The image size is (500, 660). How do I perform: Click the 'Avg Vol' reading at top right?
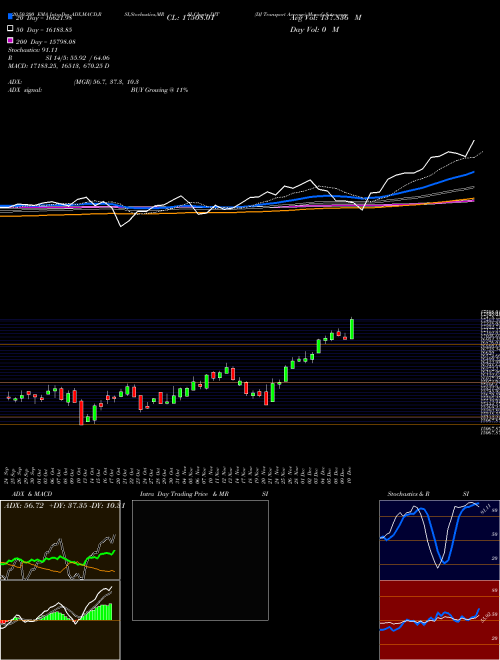click(325, 18)
